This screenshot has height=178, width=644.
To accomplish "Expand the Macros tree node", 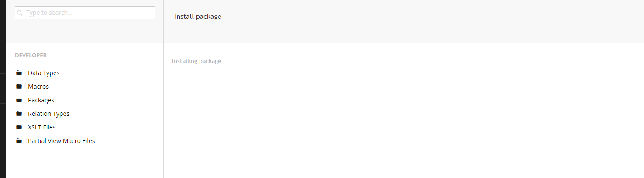I will 38,87.
